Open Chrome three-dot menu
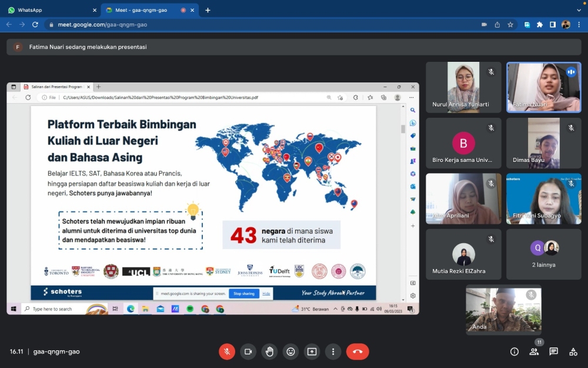The image size is (588, 368). [x=579, y=24]
